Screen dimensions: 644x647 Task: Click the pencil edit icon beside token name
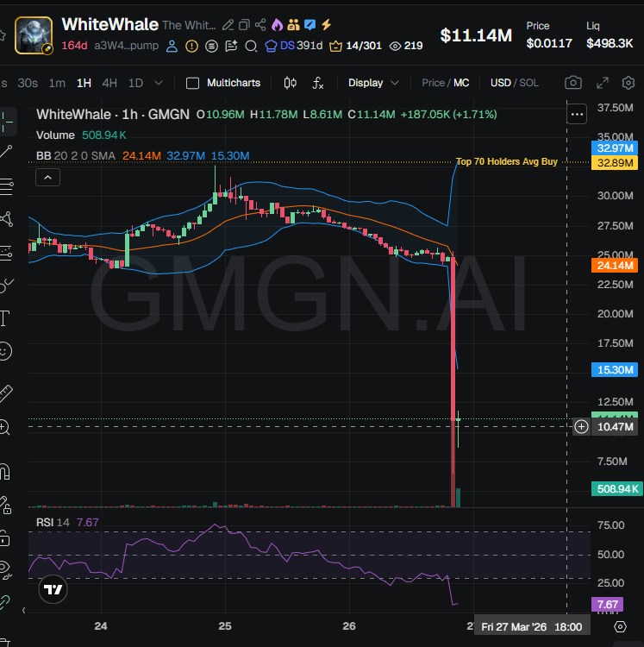pos(228,25)
